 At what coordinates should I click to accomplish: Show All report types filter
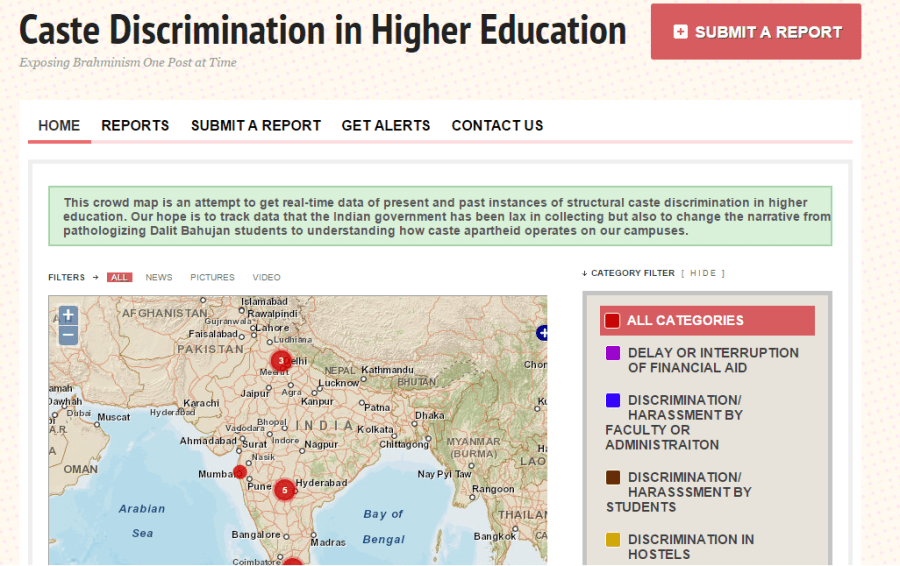120,277
